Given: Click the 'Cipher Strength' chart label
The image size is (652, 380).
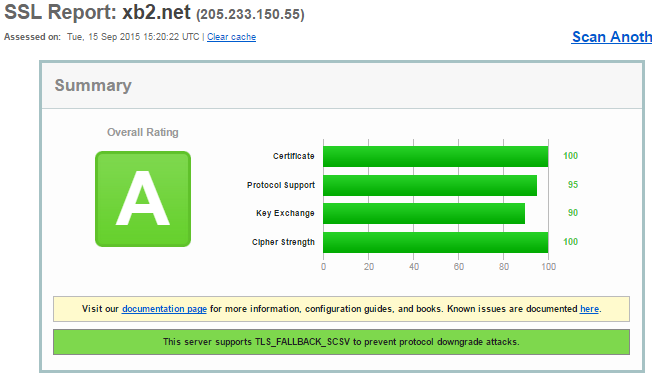Looking at the screenshot, I should pos(283,242).
